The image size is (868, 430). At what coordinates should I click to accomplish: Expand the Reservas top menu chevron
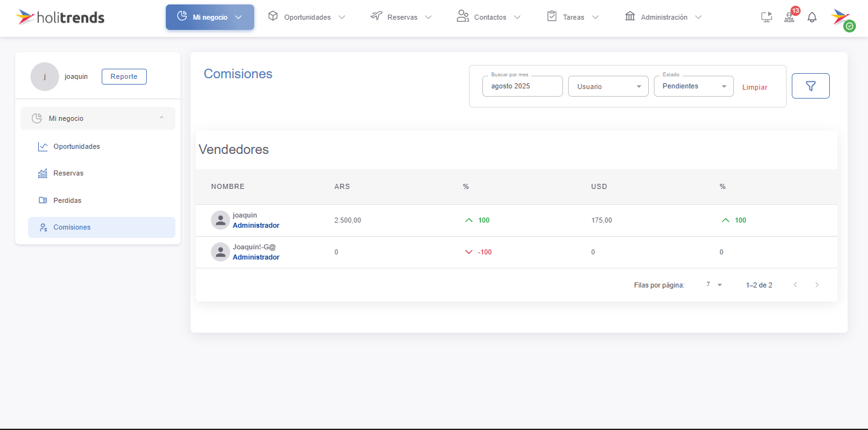(x=428, y=17)
